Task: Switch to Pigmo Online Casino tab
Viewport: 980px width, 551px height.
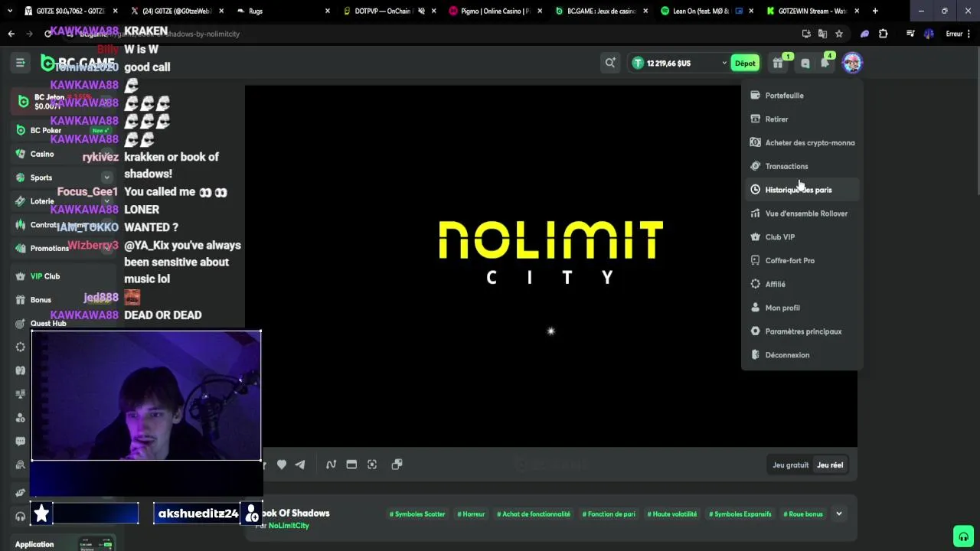Action: click(495, 11)
